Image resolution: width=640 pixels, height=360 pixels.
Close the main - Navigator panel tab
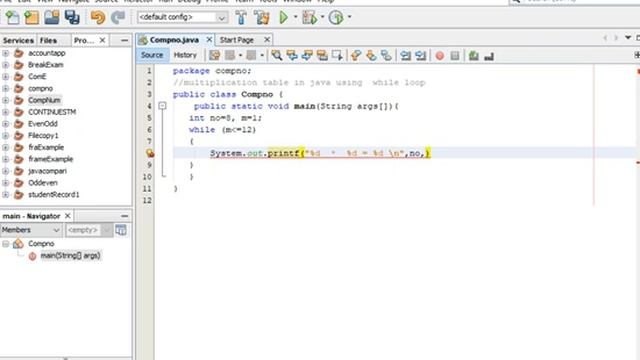[x=68, y=216]
